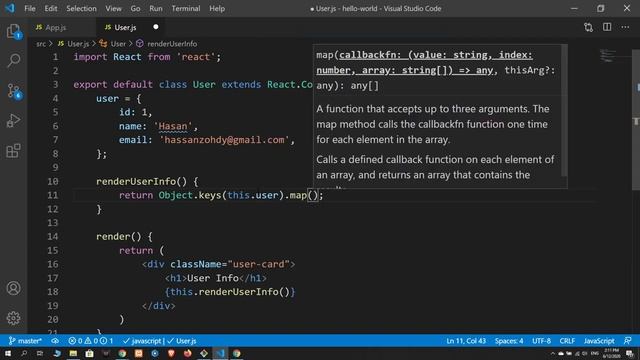Change indentation via Spaces: 4
Image resolution: width=640 pixels, height=360 pixels.
[509, 341]
